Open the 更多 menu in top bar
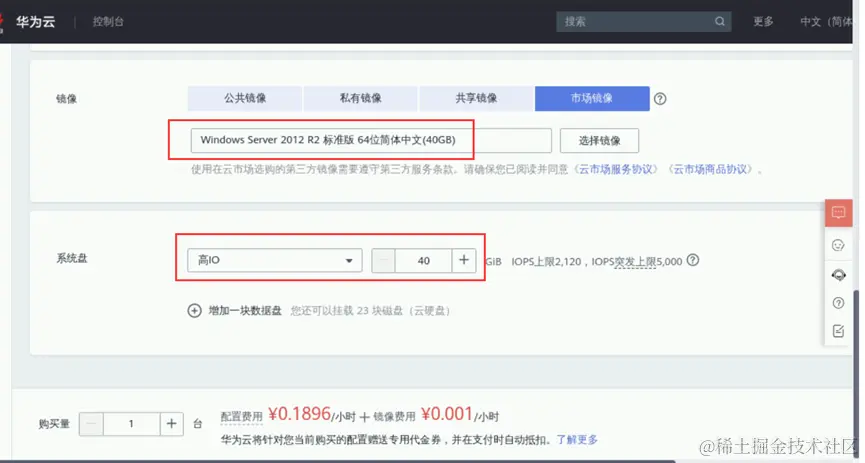This screenshot has width=865, height=463. pyautogui.click(x=763, y=22)
